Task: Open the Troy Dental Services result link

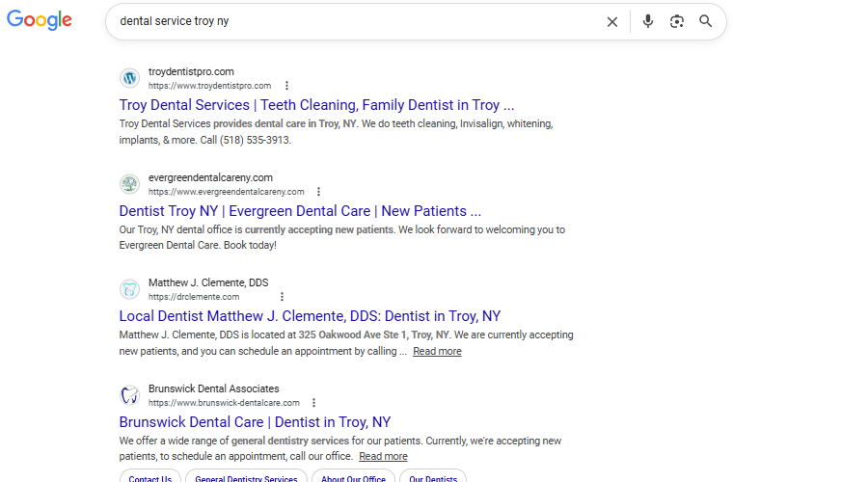Action: (x=316, y=105)
